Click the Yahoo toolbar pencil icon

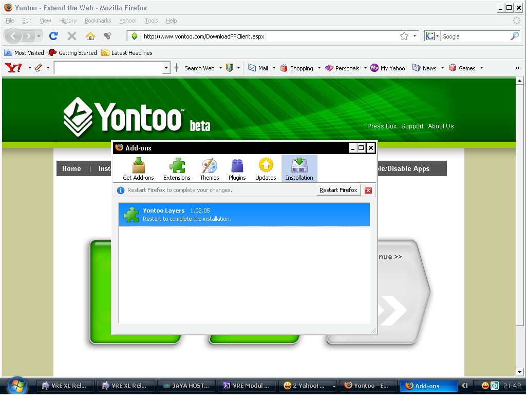39,68
